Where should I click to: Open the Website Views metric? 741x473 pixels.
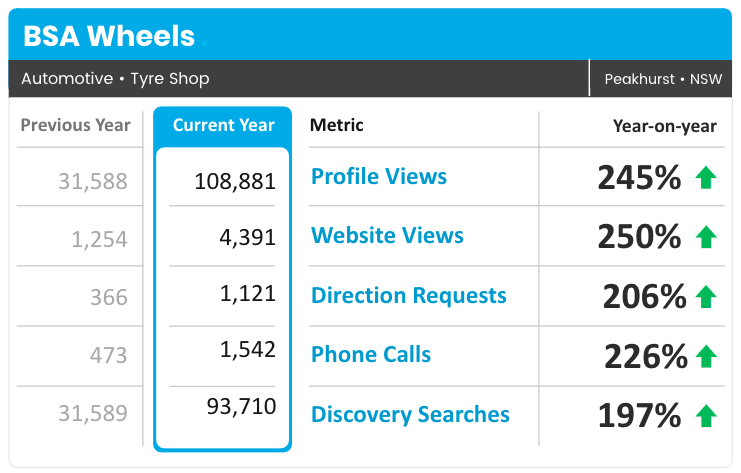(x=387, y=236)
